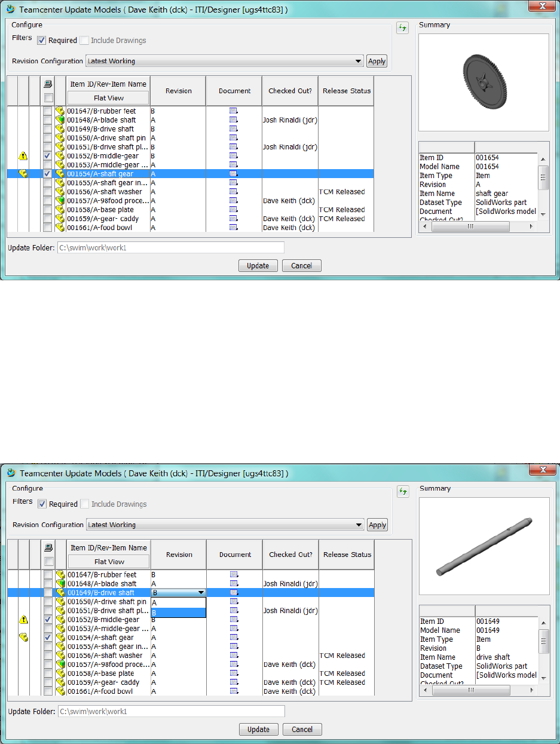Choose revision A from the open dropdown list
560x744 pixels.
tap(178, 604)
